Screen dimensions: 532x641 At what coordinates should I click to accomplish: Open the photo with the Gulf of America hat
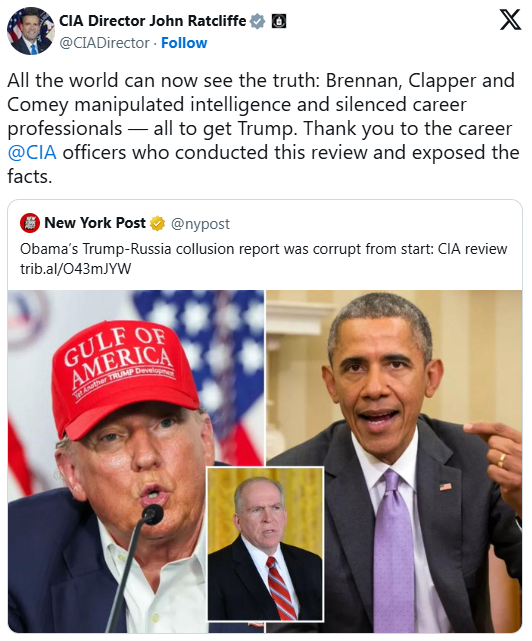coord(136,461)
